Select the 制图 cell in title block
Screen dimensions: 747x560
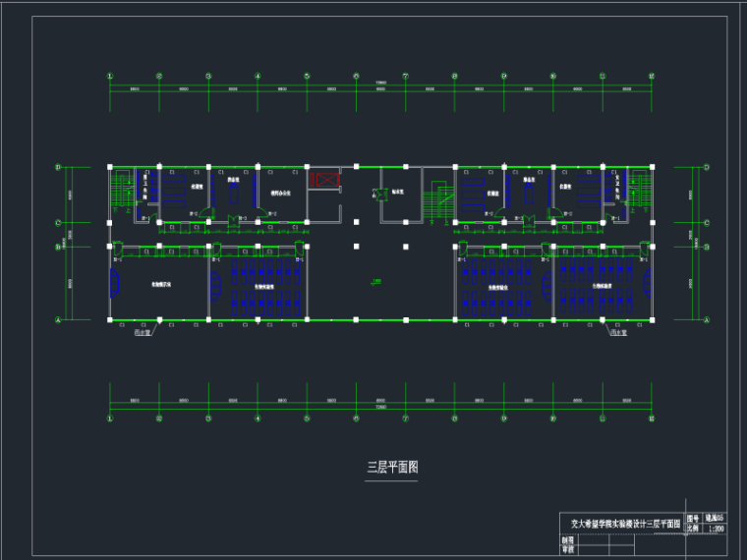[567, 539]
